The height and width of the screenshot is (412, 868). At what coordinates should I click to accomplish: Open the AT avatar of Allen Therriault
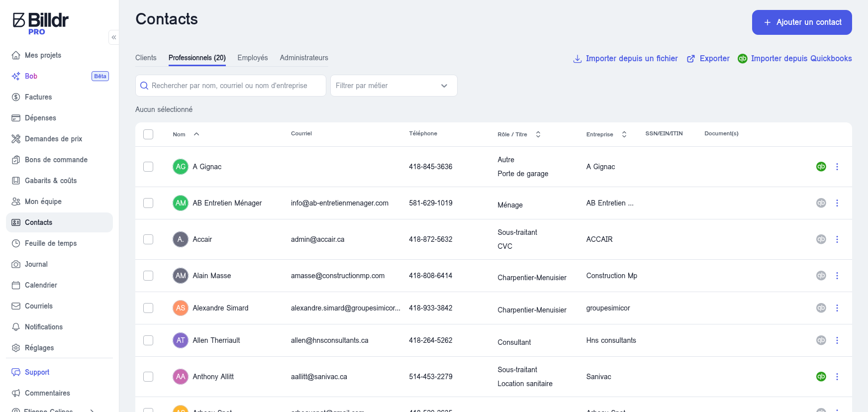(x=181, y=340)
